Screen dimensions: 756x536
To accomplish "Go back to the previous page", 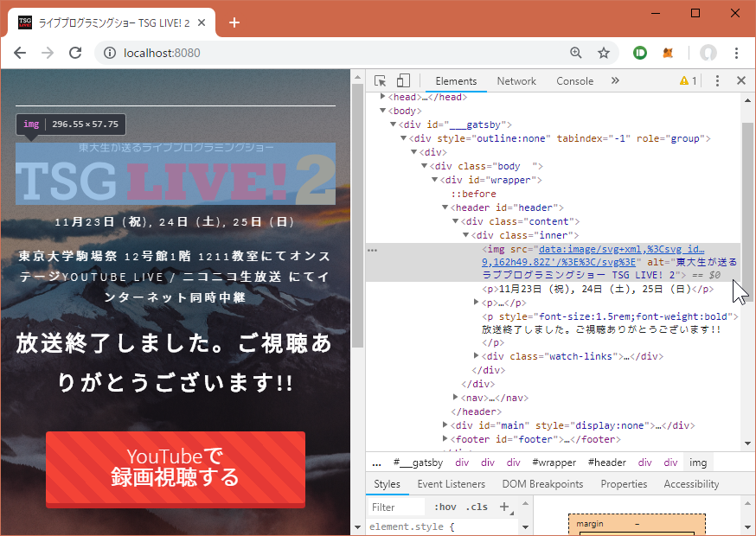I will (20, 53).
